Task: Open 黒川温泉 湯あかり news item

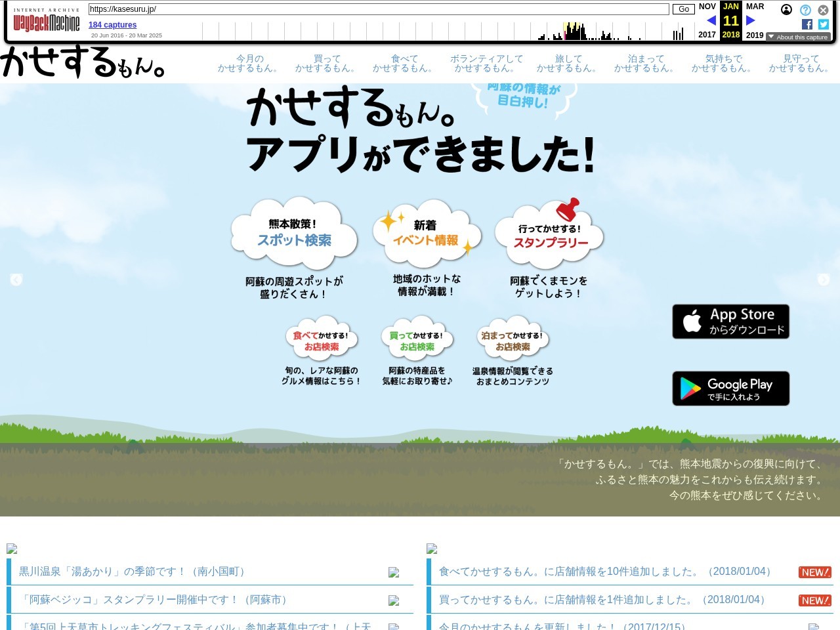Action: 131,572
